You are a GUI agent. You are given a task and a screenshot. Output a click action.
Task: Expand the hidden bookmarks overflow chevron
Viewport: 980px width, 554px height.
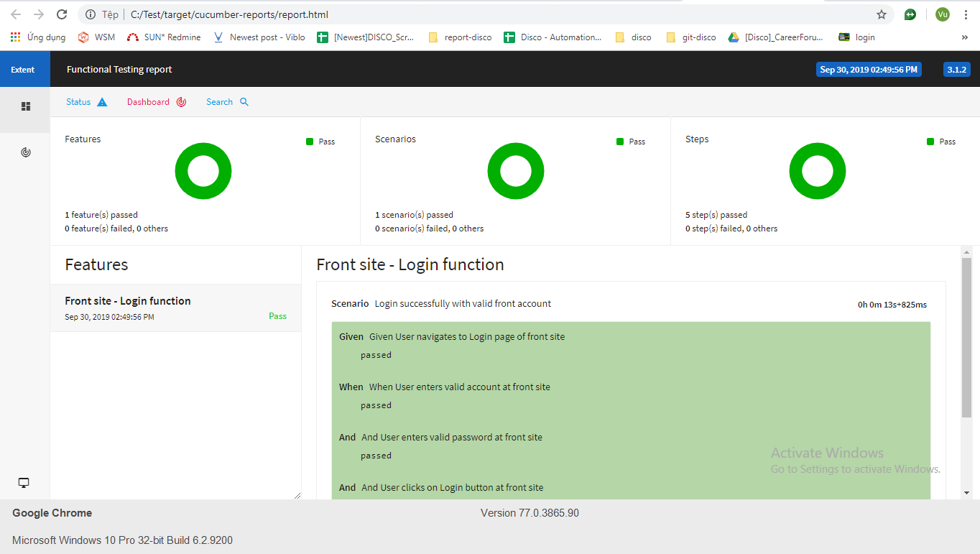tap(964, 37)
